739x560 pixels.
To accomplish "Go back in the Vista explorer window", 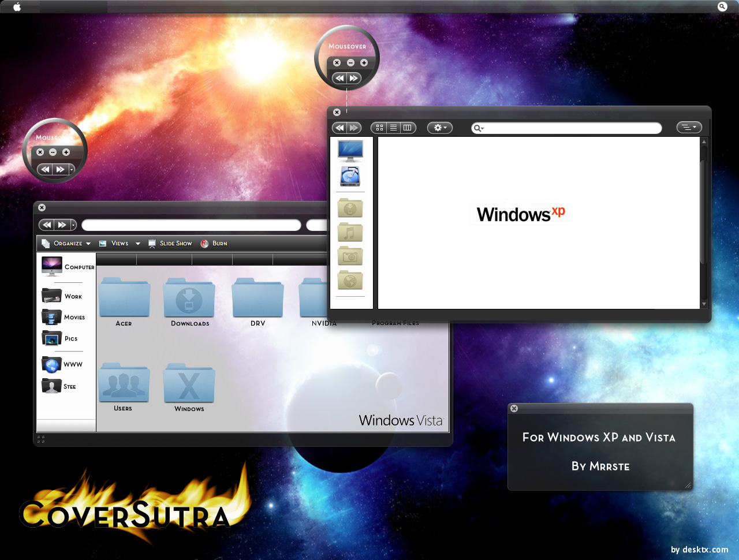I will coord(47,225).
